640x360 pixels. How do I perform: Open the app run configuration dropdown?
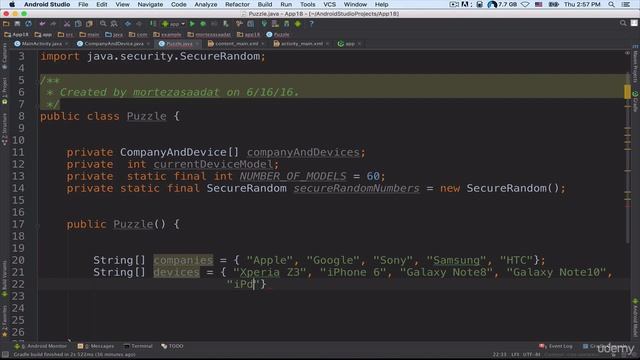(x=173, y=24)
